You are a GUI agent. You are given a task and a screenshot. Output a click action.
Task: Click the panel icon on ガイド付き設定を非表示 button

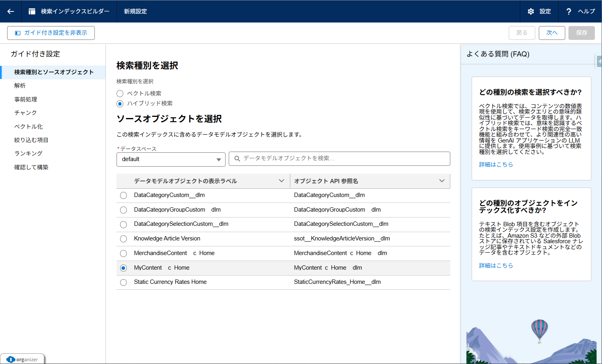(x=17, y=33)
